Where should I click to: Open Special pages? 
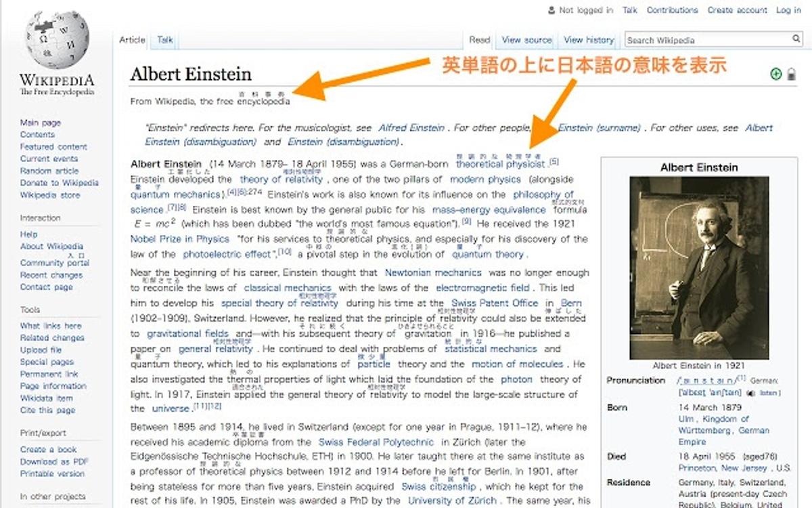coord(47,362)
